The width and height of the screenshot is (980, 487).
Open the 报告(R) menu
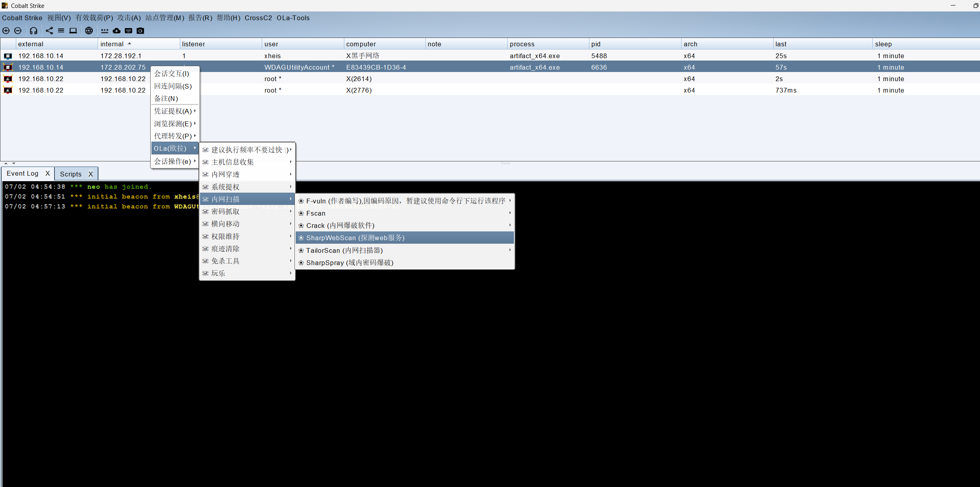pos(200,18)
